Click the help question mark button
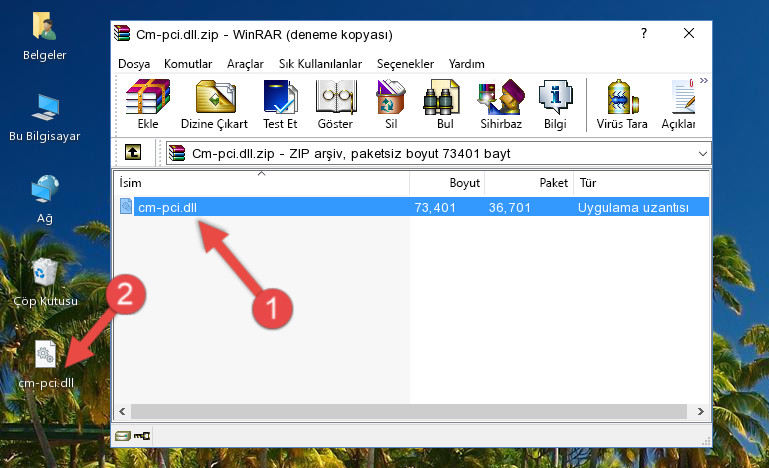The width and height of the screenshot is (769, 468). tap(643, 33)
